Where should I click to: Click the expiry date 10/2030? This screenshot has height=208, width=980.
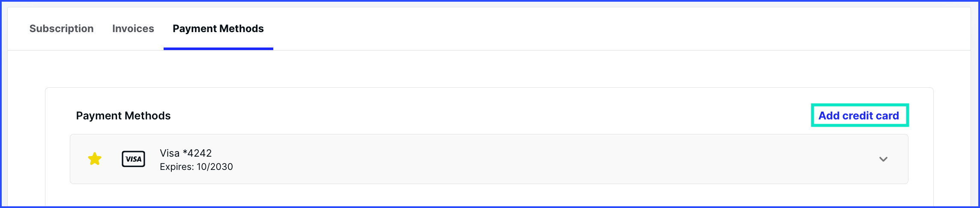tap(215, 167)
